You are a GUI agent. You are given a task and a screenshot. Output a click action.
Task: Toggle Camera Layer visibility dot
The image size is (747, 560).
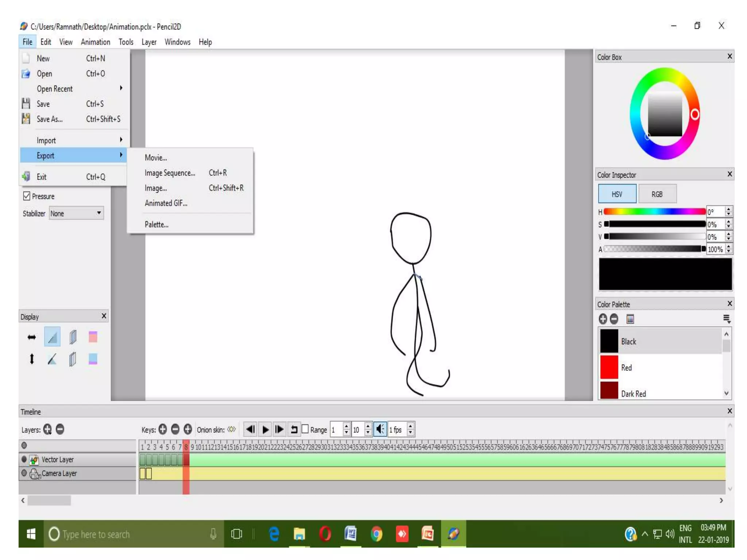24,473
